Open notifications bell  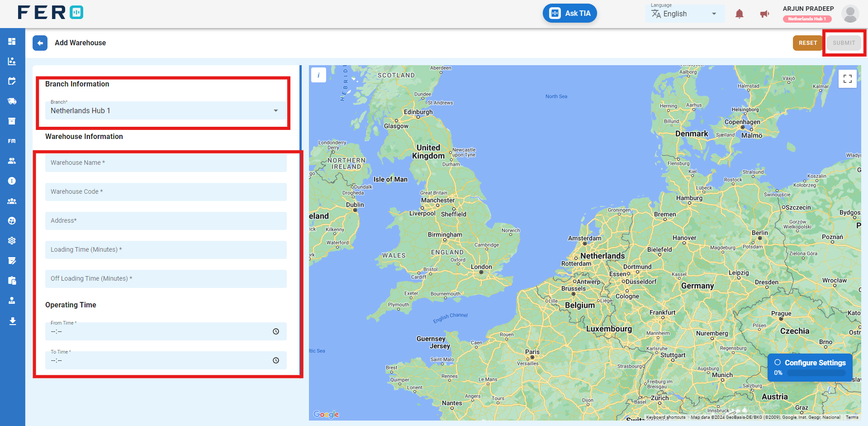click(740, 14)
